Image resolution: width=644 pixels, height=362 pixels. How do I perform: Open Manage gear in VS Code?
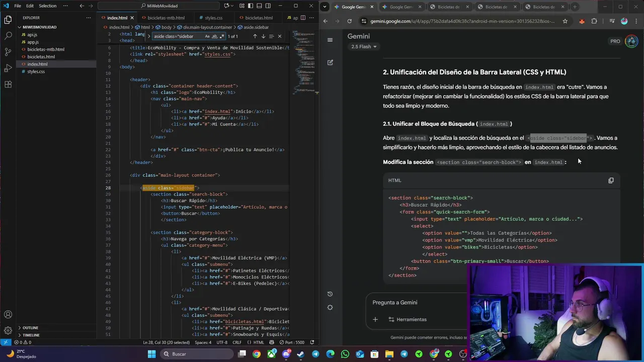click(x=8, y=330)
